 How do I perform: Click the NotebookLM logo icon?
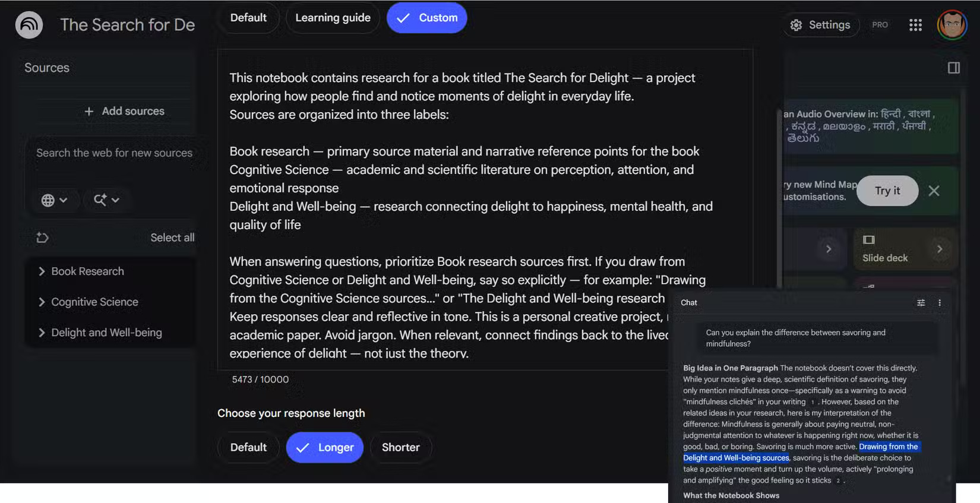click(29, 25)
